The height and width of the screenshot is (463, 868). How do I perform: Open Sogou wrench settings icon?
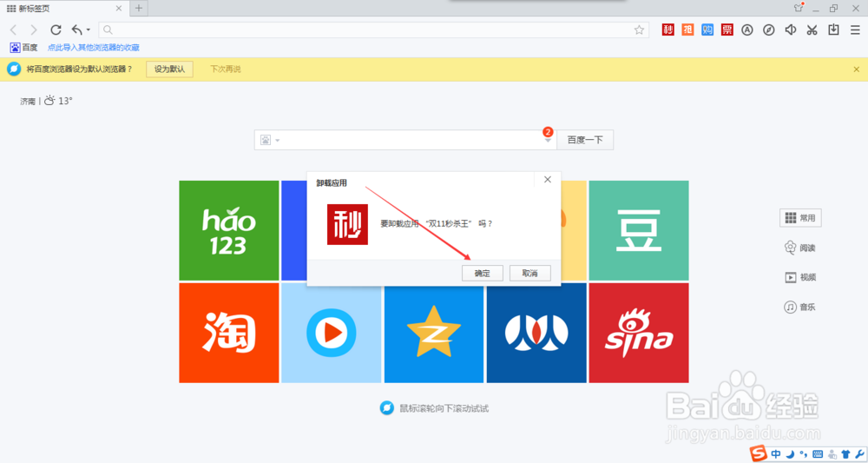coord(859,454)
